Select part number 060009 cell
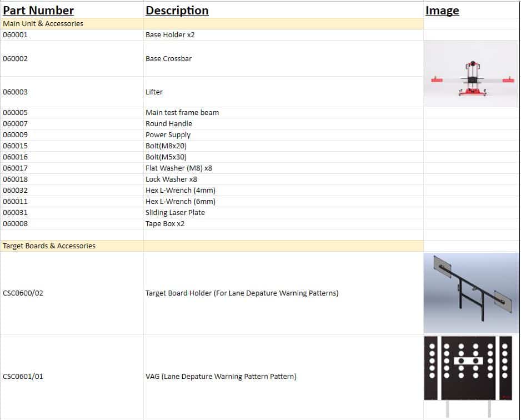Image resolution: width=521 pixels, height=420 pixels. tap(72, 135)
